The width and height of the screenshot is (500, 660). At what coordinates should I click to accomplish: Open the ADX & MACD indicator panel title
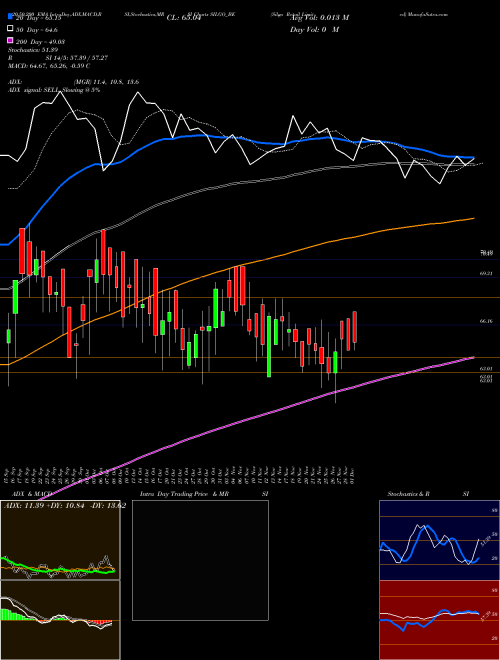32,494
